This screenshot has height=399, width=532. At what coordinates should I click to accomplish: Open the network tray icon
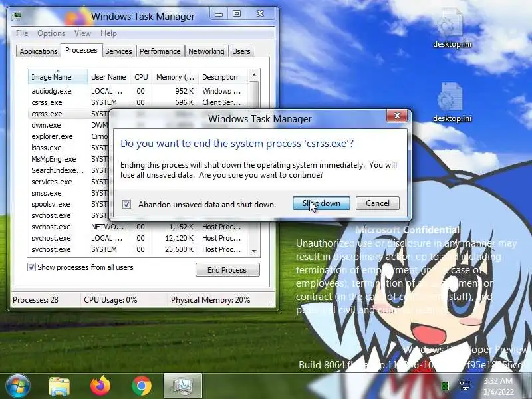coord(465,386)
